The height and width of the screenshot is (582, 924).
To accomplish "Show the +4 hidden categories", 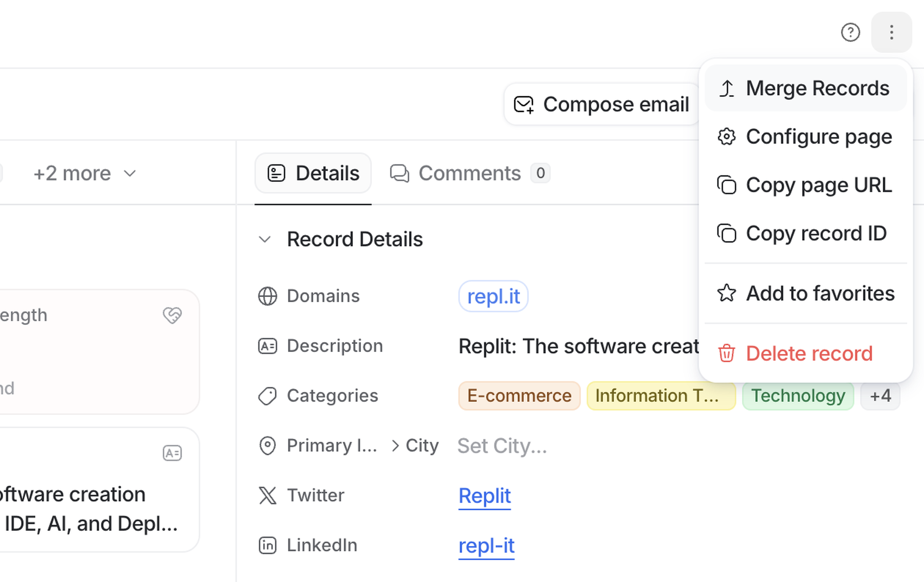I will 880,396.
